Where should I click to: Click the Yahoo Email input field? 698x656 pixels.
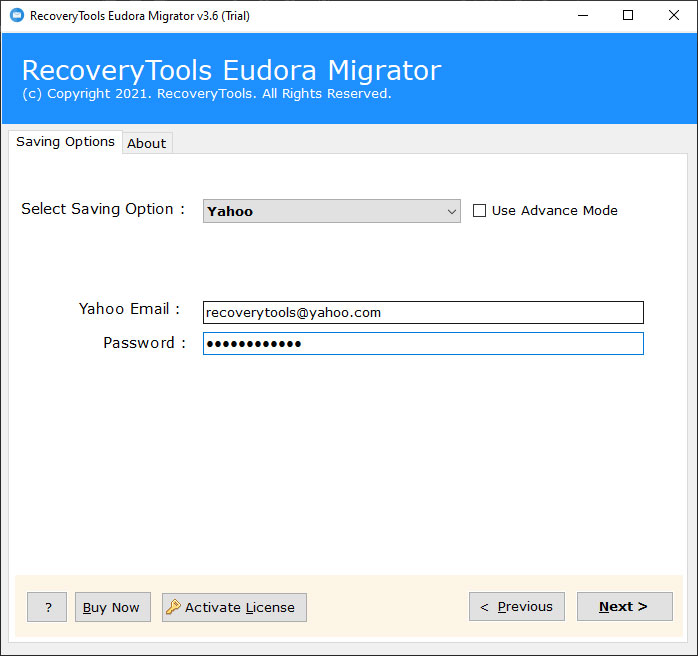[x=423, y=312]
